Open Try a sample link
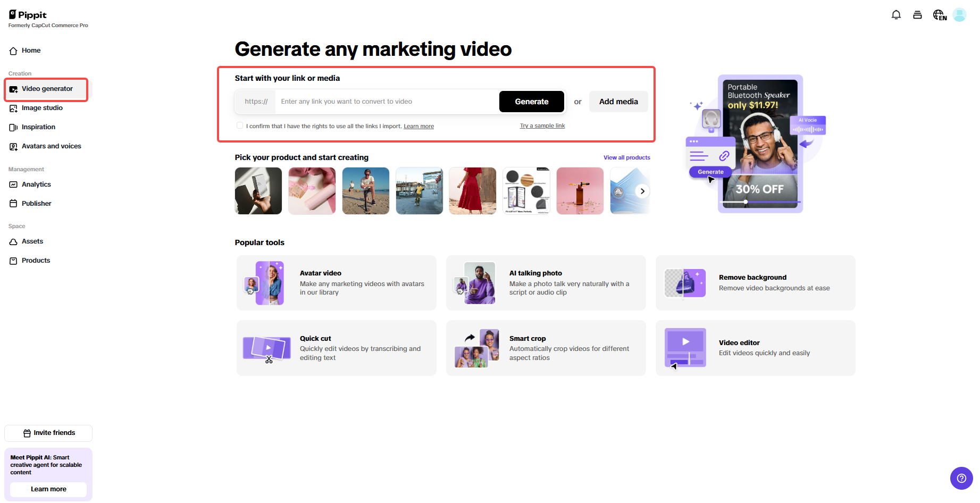 click(542, 125)
